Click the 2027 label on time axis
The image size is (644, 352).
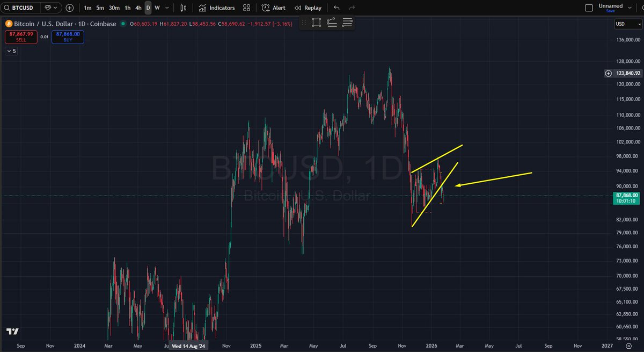pos(608,347)
